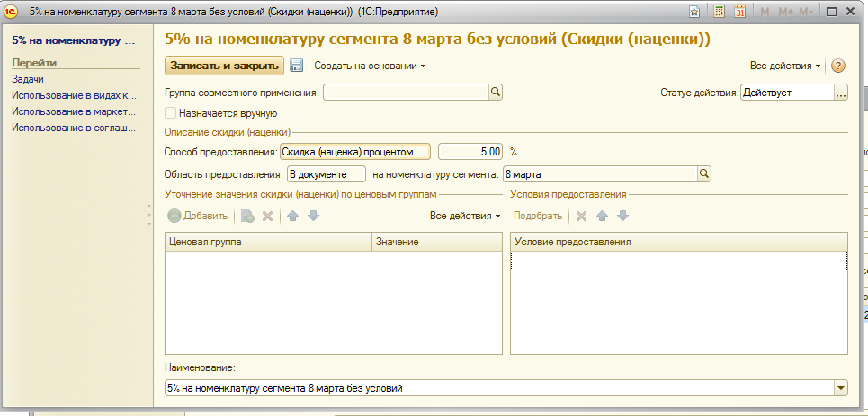The height and width of the screenshot is (416, 868).
Task: Expand the Наименование dropdown arrow
Action: pos(841,387)
